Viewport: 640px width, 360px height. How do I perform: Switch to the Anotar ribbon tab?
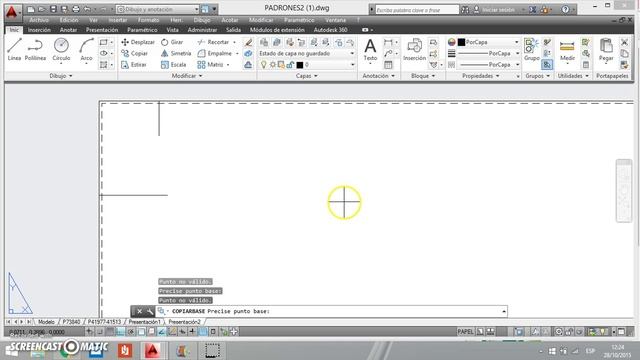[x=68, y=30]
